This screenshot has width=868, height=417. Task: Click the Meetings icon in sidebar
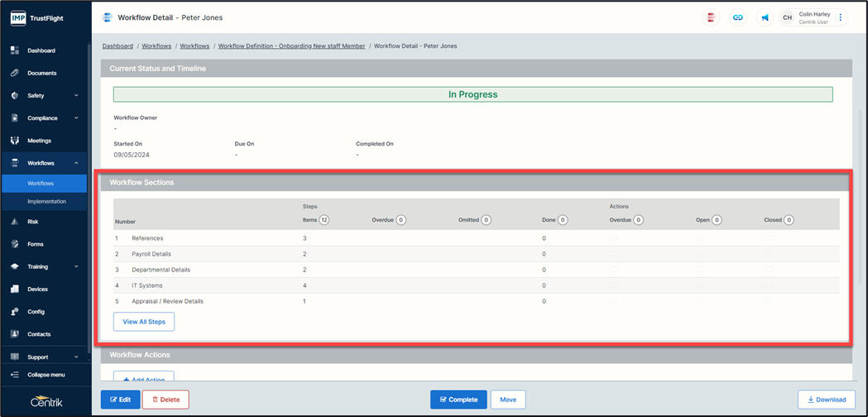(15, 141)
